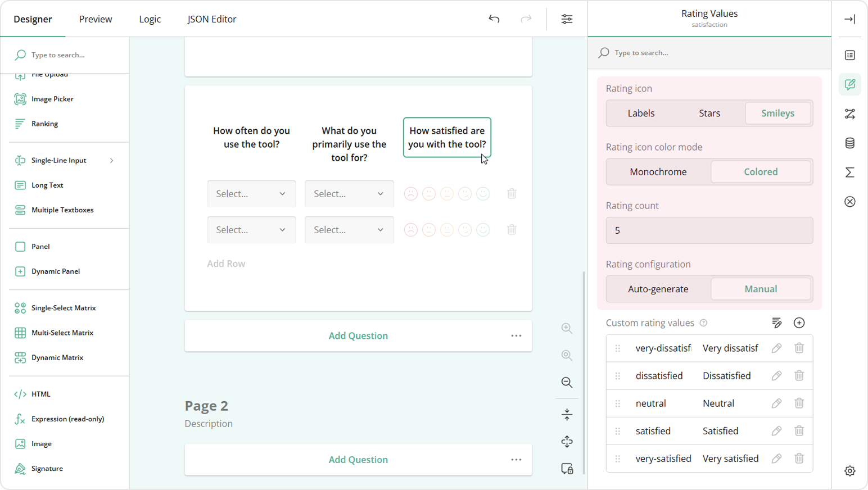Delete the first matrix row
The width and height of the screenshot is (868, 490).
(512, 194)
